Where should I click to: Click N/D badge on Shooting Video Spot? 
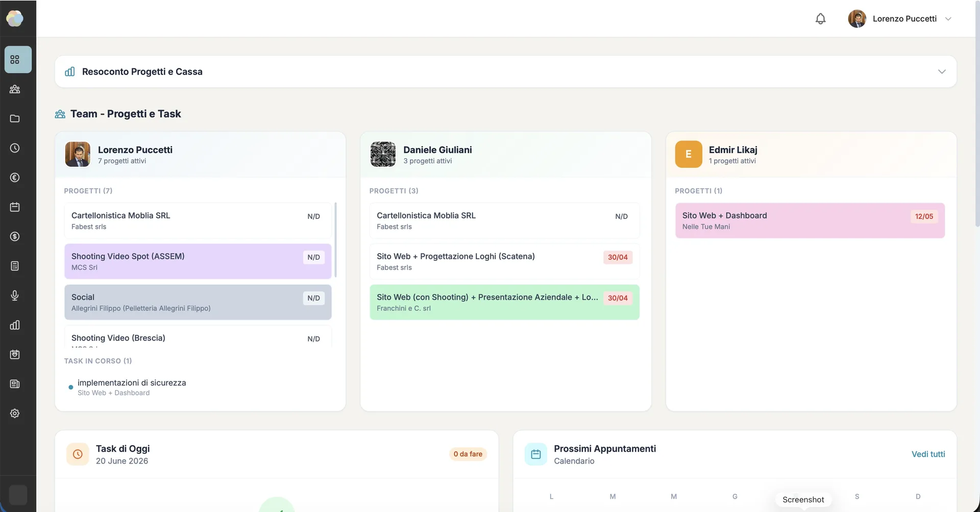coord(313,257)
